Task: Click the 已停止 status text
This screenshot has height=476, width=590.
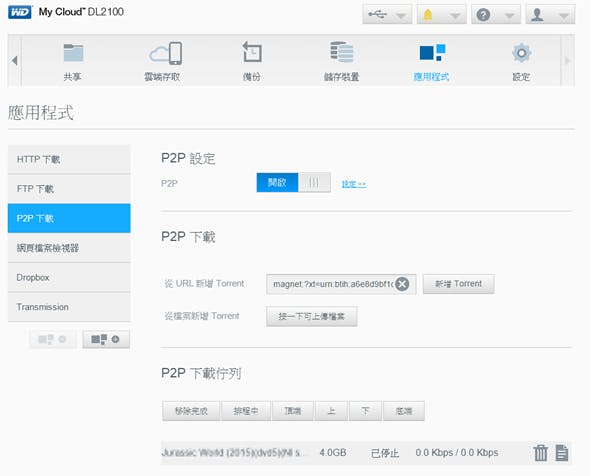Action: click(x=385, y=453)
